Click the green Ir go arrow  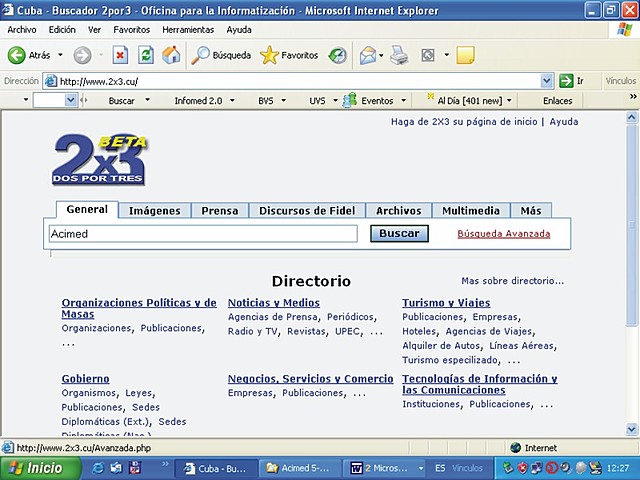coord(566,81)
